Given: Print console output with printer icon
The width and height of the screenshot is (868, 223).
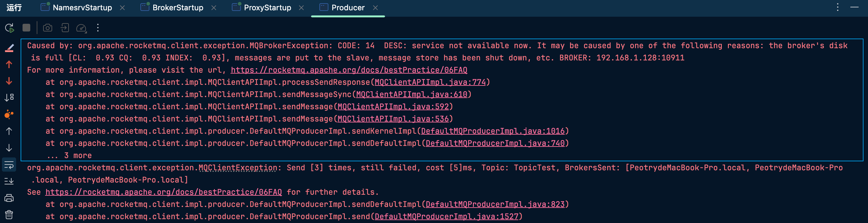Looking at the screenshot, I should click(x=9, y=198).
